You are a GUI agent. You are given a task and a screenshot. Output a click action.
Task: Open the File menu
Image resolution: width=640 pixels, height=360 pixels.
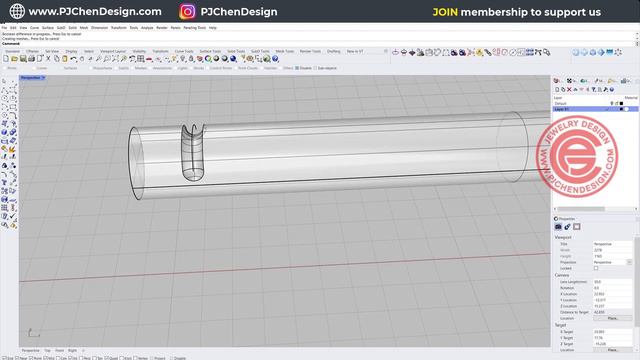[4, 28]
